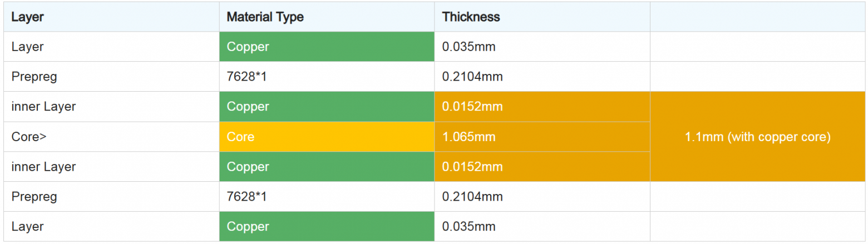Click the upper 0.2104mm thickness cell
868x244 pixels.
(472, 77)
